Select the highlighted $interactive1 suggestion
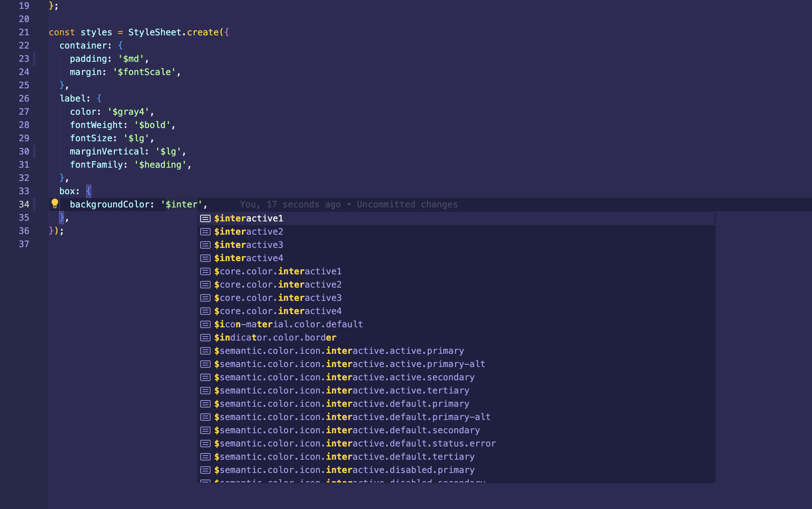Screen dimensions: 812x509 click(x=248, y=218)
